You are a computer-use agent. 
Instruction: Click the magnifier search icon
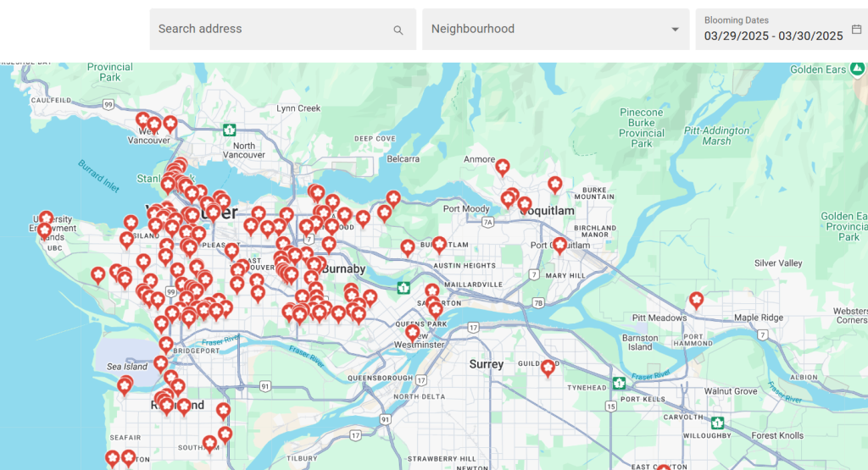(x=398, y=30)
